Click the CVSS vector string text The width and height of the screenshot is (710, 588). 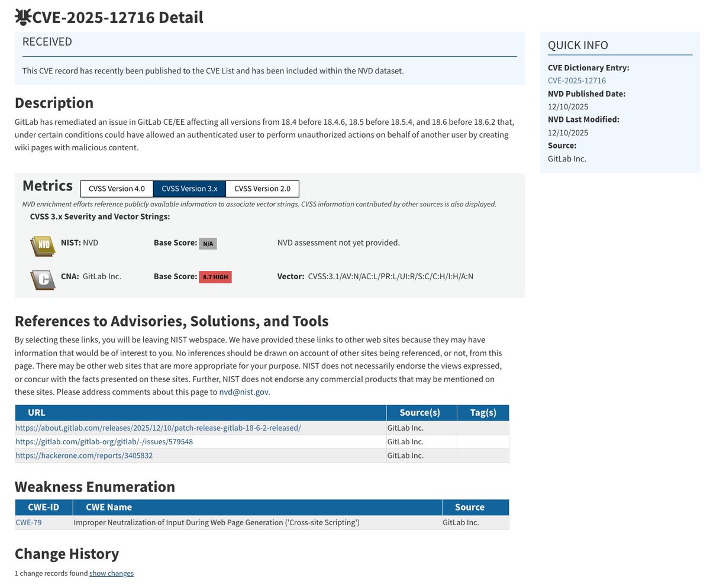click(x=390, y=276)
